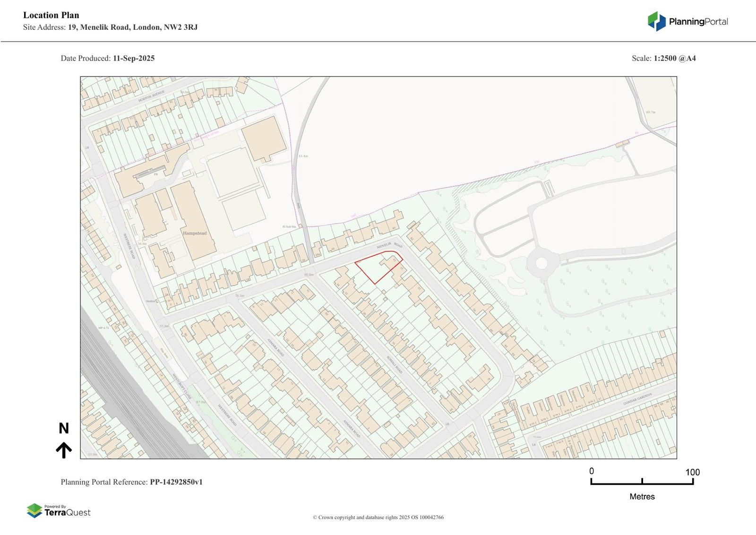Click the TerraQuest logo icon
Viewport: 756px width, 535px height.
pos(34,511)
